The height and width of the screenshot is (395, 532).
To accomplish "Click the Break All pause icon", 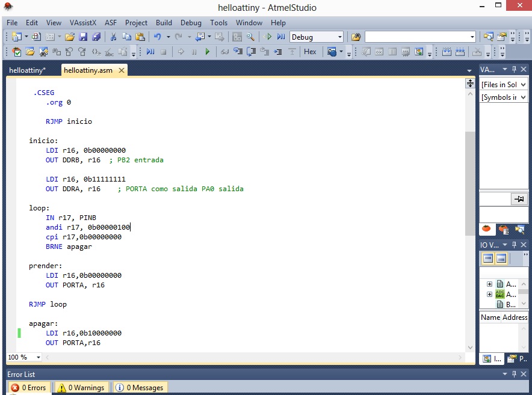I will point(194,52).
